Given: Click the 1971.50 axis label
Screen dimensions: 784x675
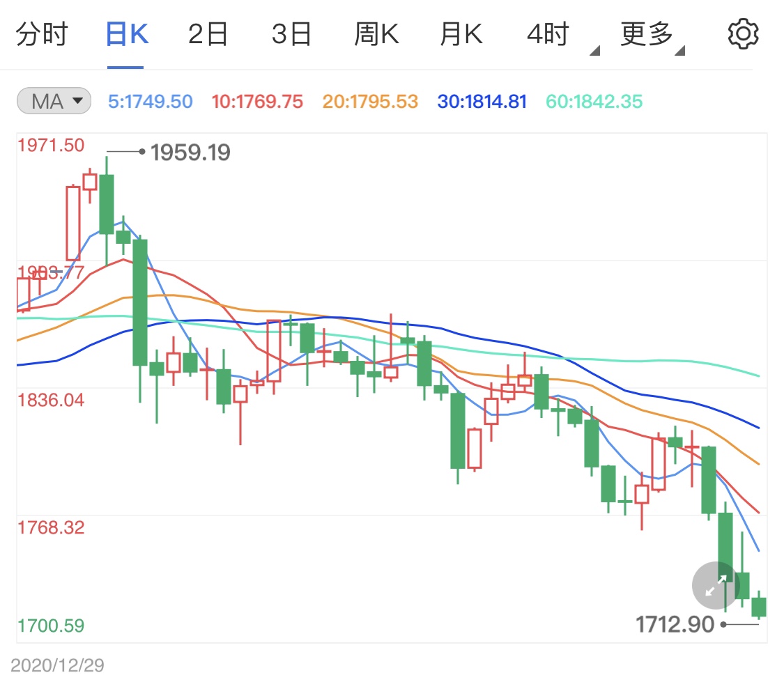Looking at the screenshot, I should click(51, 146).
